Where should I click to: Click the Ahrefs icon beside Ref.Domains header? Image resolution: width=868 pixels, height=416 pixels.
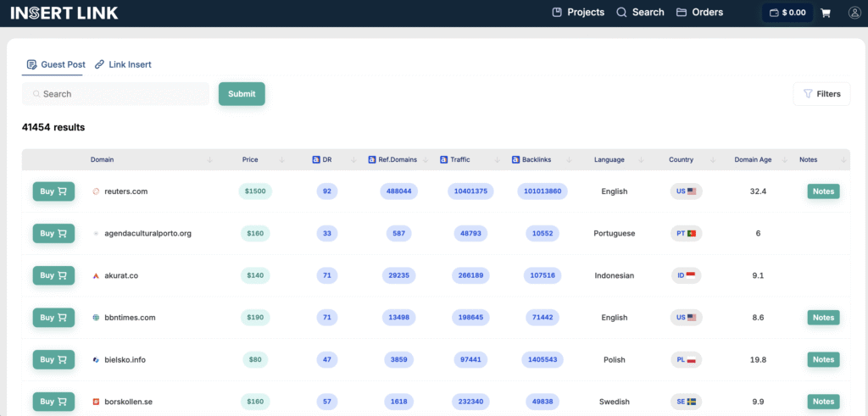coord(372,159)
